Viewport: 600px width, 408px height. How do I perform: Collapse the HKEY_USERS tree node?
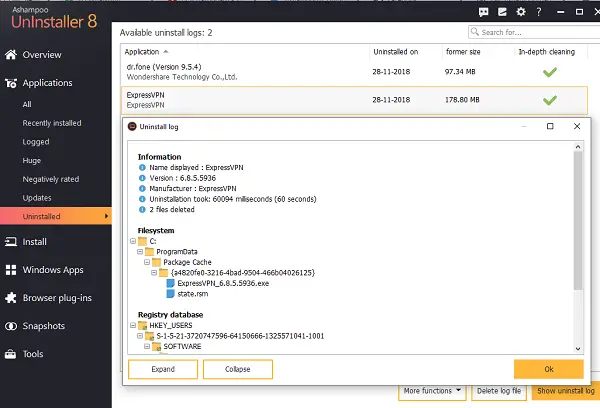[x=133, y=325]
